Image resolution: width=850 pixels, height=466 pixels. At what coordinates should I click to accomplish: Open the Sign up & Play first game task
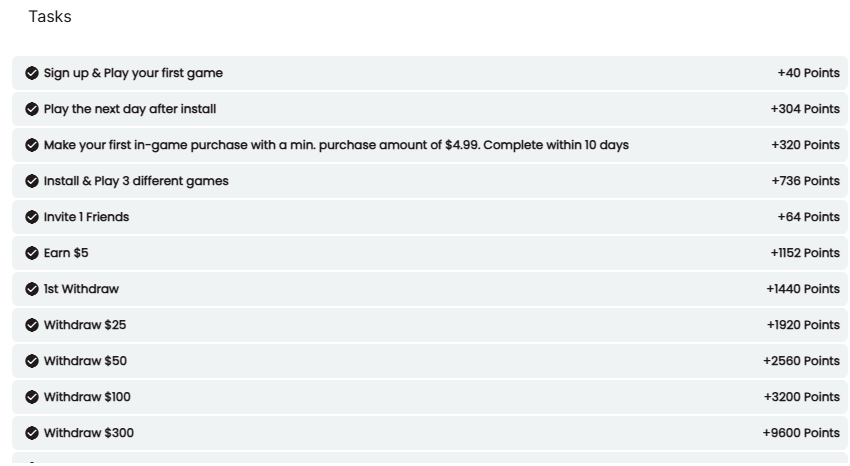coord(133,73)
